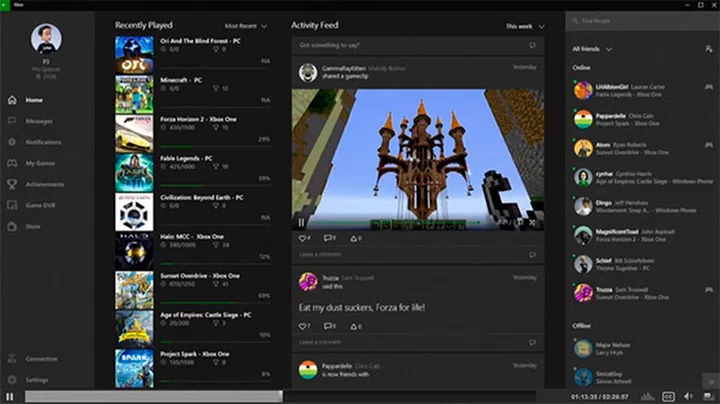Image resolution: width=720 pixels, height=404 pixels.
Task: Expand the Most Recent sort dropdown
Action: 246,26
